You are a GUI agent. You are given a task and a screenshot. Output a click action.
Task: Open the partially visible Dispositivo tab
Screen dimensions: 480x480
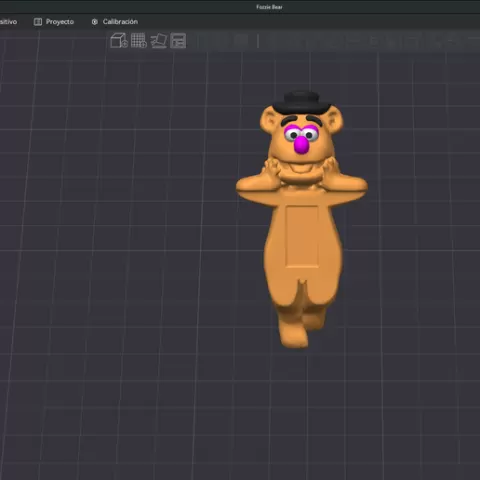8,22
